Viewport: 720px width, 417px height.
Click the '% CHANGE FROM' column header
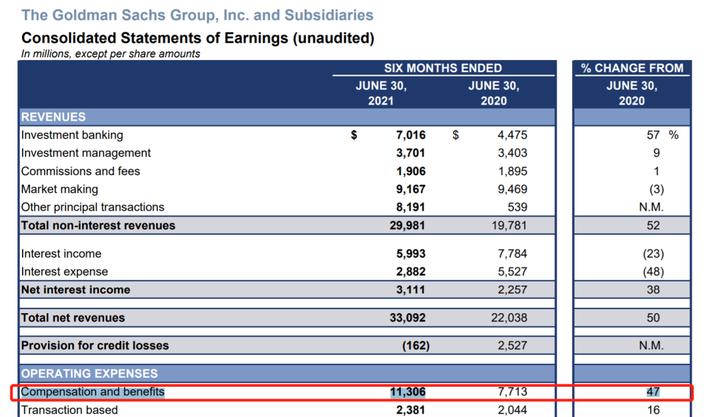click(632, 68)
